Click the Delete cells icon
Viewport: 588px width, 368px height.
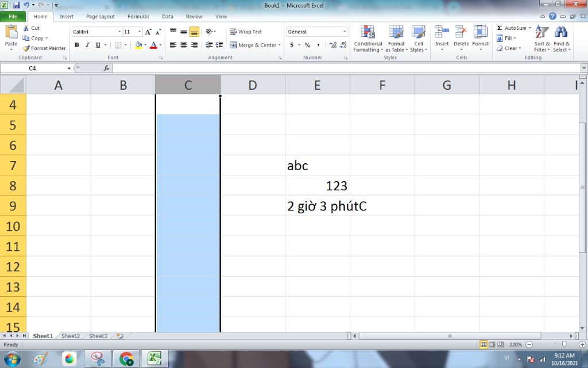coord(461,32)
